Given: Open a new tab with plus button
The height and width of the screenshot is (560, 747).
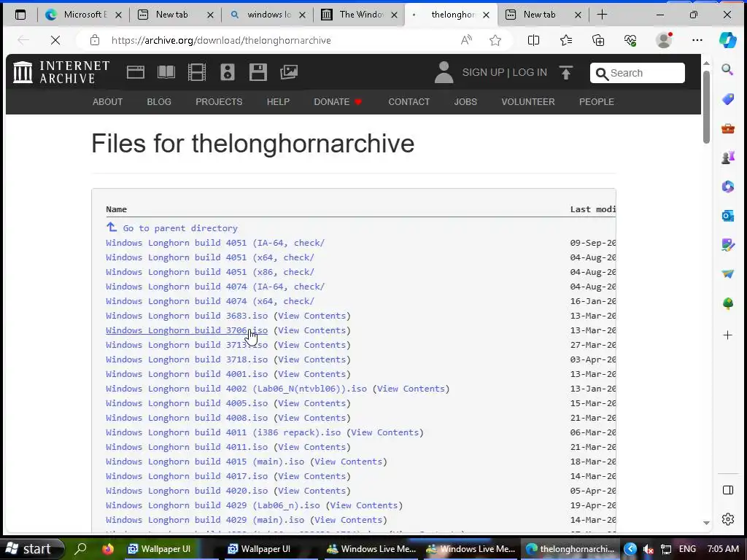Looking at the screenshot, I should pyautogui.click(x=602, y=15).
